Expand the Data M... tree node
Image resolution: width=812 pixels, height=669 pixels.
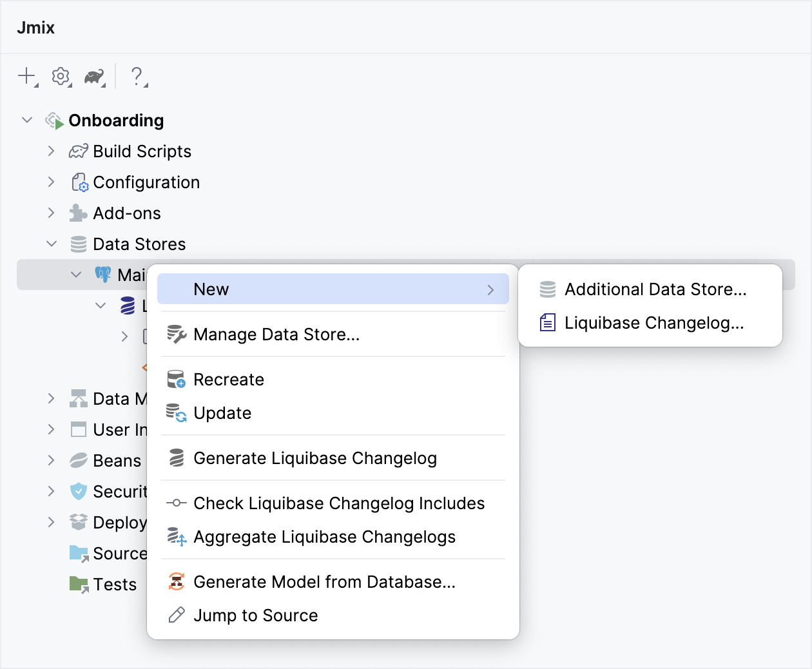click(52, 398)
